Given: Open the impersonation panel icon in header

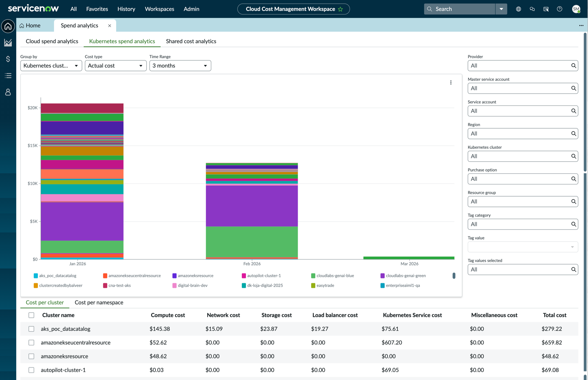Looking at the screenshot, I should pos(546,9).
